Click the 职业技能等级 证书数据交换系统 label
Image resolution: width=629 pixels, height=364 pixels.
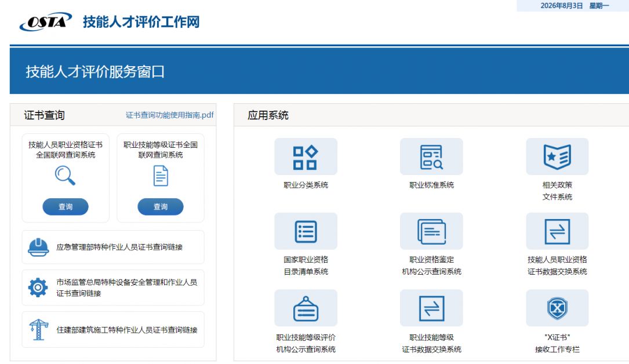tap(432, 343)
